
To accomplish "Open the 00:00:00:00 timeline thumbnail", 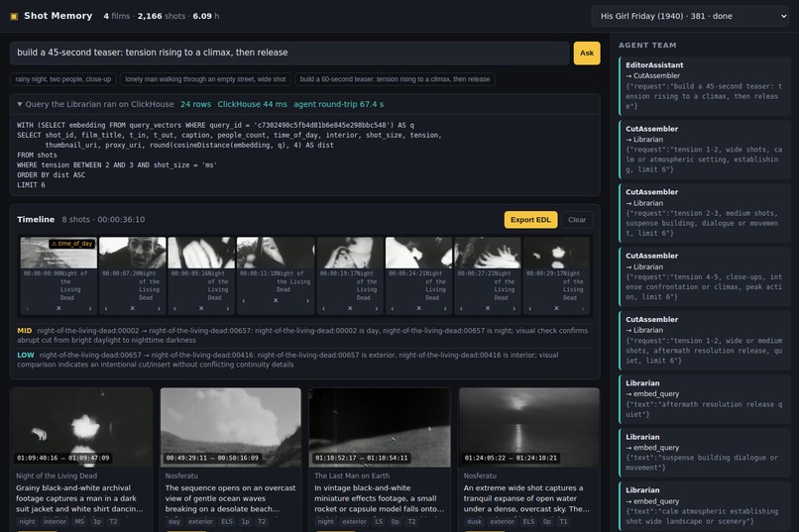I will pos(58,253).
